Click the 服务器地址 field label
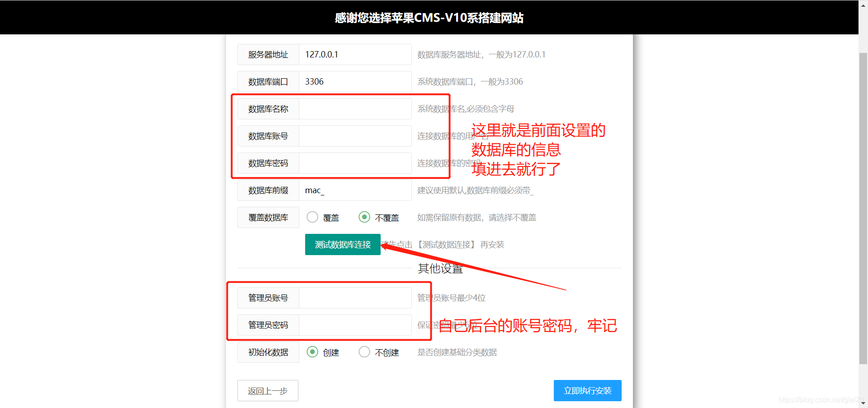The width and height of the screenshot is (868, 408). coord(268,55)
